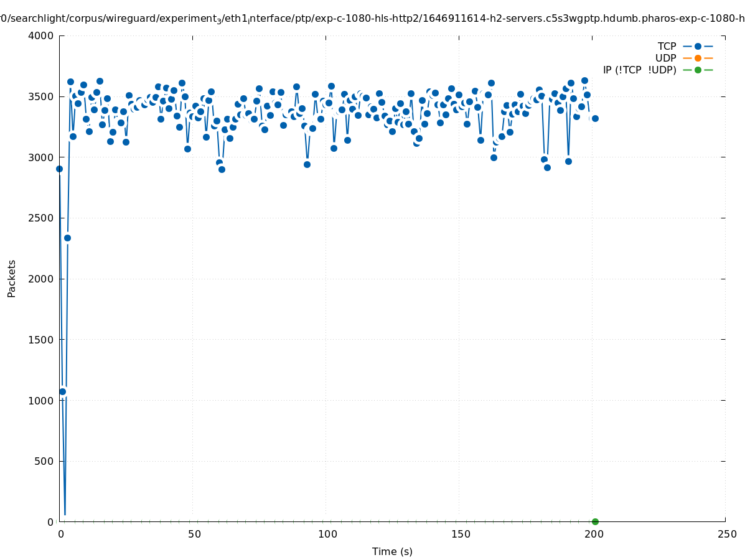
Task: Click the last TCP data point at 200 seconds
Action: click(595, 118)
